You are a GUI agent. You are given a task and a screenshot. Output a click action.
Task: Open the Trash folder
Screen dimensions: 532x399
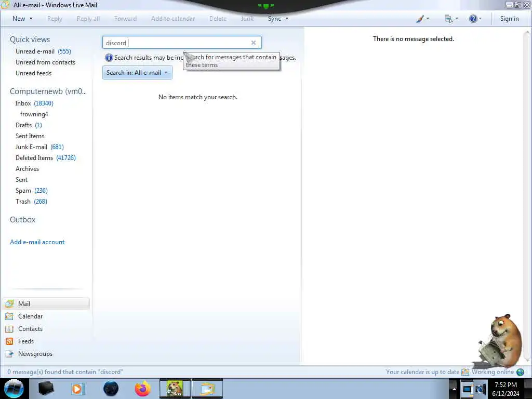pos(31,202)
